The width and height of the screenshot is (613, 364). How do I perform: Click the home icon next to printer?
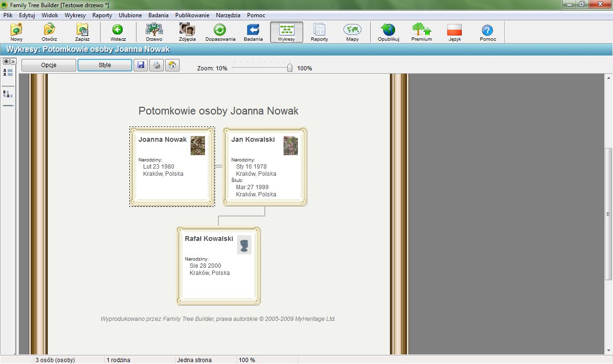tap(172, 65)
